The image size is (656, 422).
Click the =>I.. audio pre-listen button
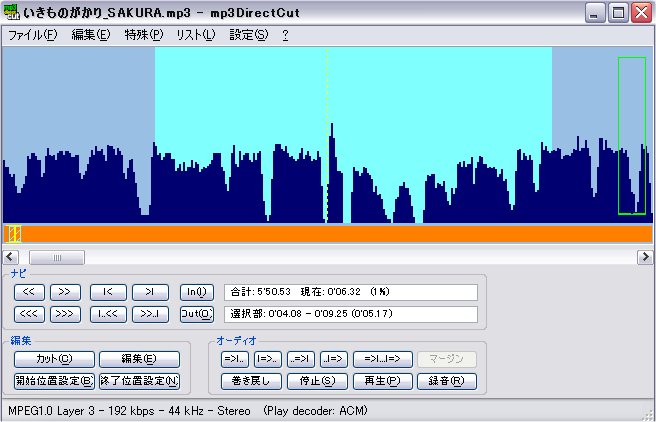click(234, 359)
